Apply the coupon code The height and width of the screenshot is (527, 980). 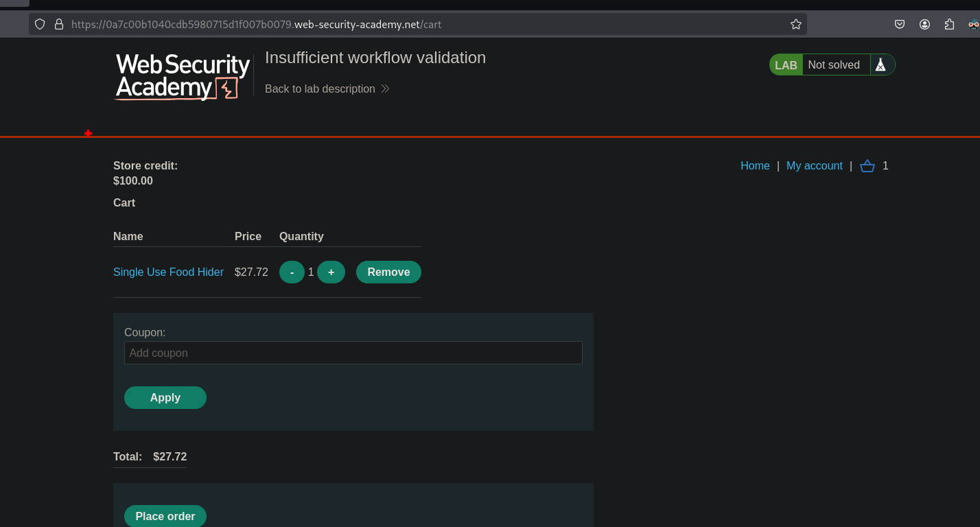165,398
